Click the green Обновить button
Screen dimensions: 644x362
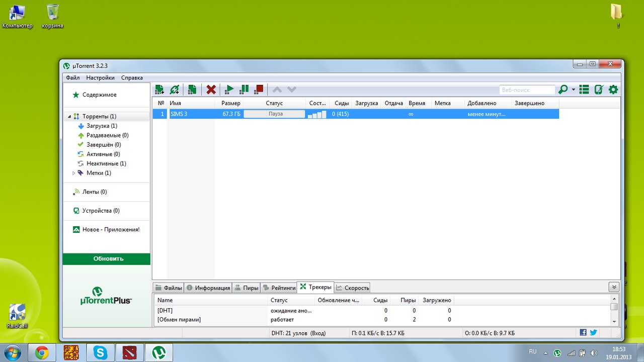click(x=107, y=259)
